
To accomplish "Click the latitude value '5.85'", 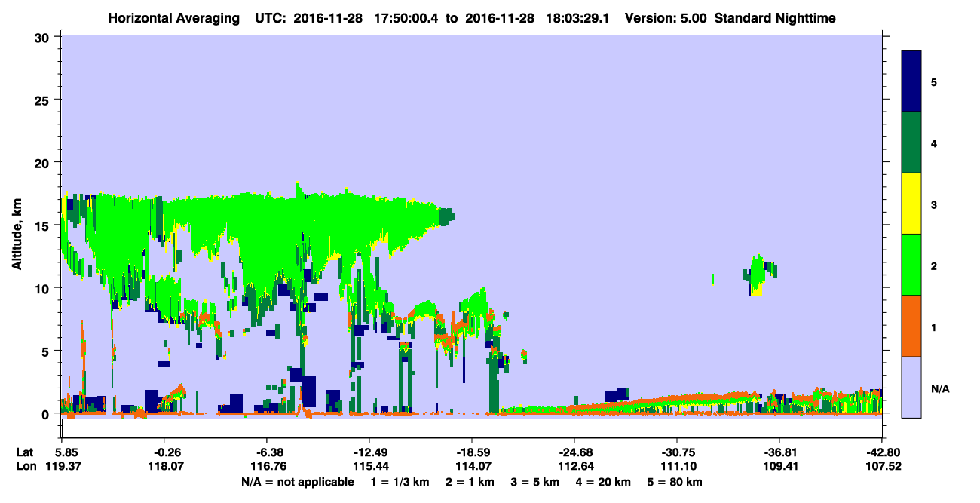I will (68, 452).
